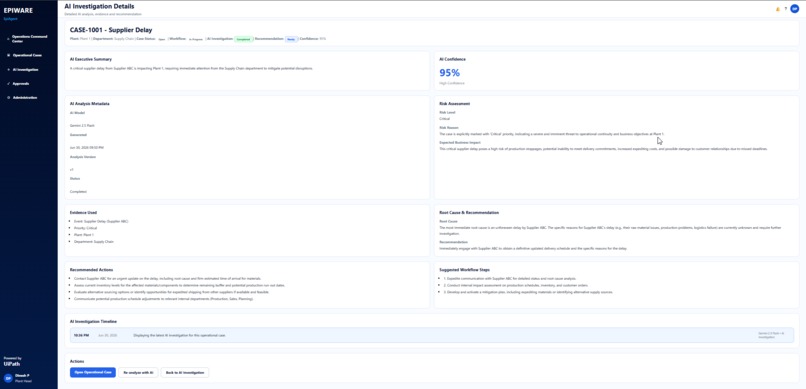806x389 pixels.
Task: Click the Approvals checkmark sidebar icon
Action: coord(8,83)
